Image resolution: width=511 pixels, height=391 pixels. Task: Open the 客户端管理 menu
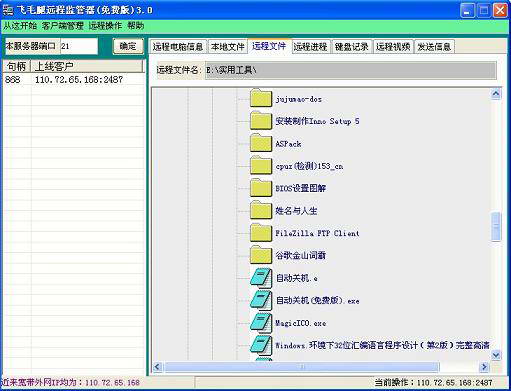[63, 26]
